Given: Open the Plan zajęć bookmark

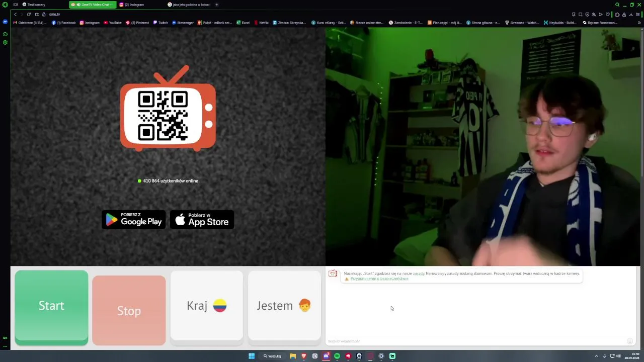Looking at the screenshot, I should click(444, 23).
